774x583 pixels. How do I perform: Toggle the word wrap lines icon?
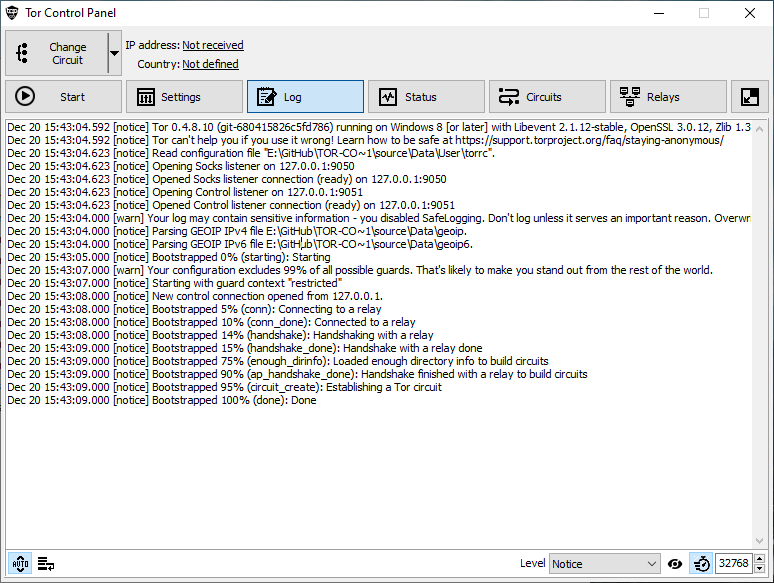46,563
